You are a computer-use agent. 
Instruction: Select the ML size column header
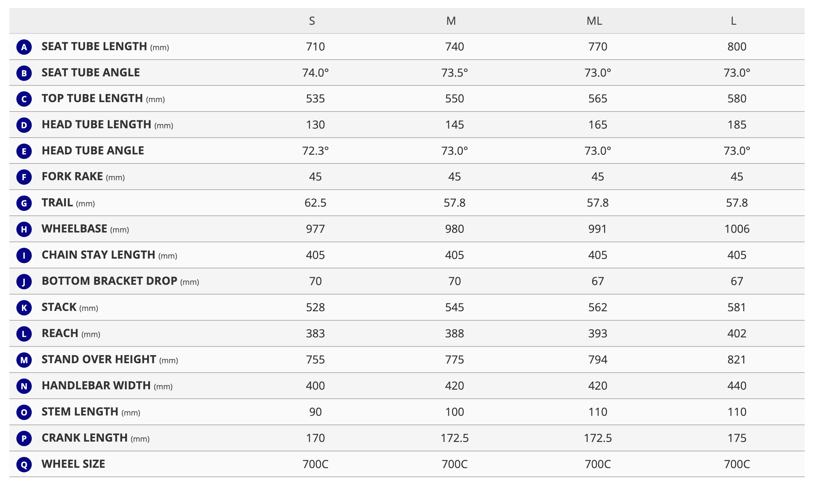[594, 21]
